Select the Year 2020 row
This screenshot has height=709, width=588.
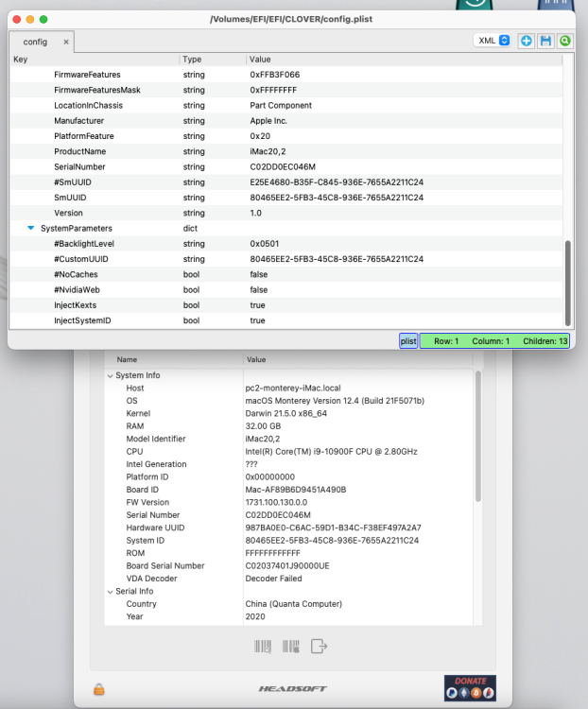coord(289,616)
